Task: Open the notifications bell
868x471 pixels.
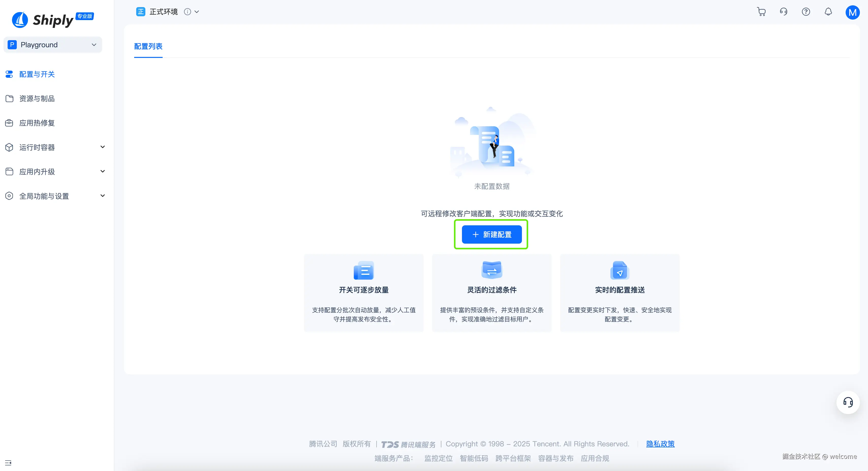Action: point(828,12)
